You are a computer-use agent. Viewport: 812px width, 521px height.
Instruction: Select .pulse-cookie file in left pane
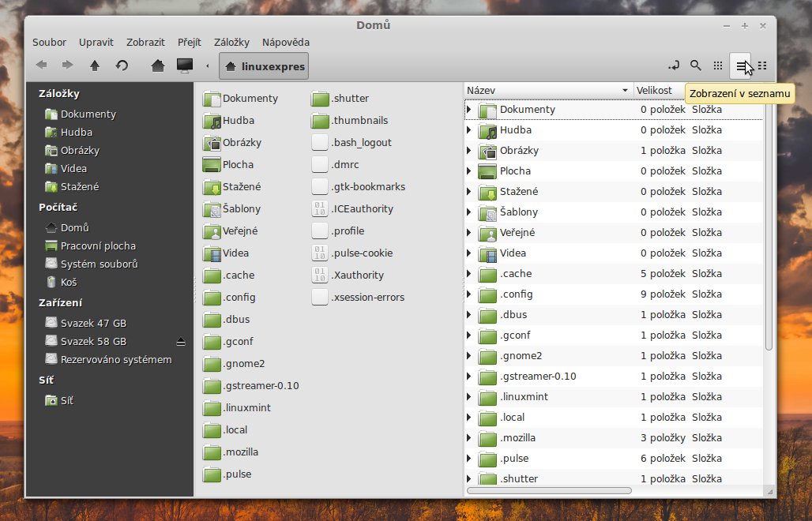tap(352, 253)
